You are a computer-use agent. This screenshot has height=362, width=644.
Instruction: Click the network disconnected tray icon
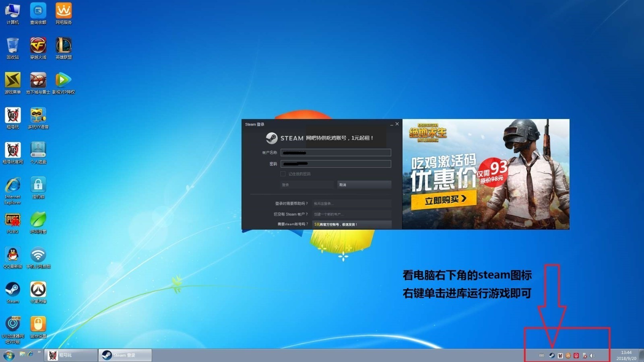tap(584, 356)
